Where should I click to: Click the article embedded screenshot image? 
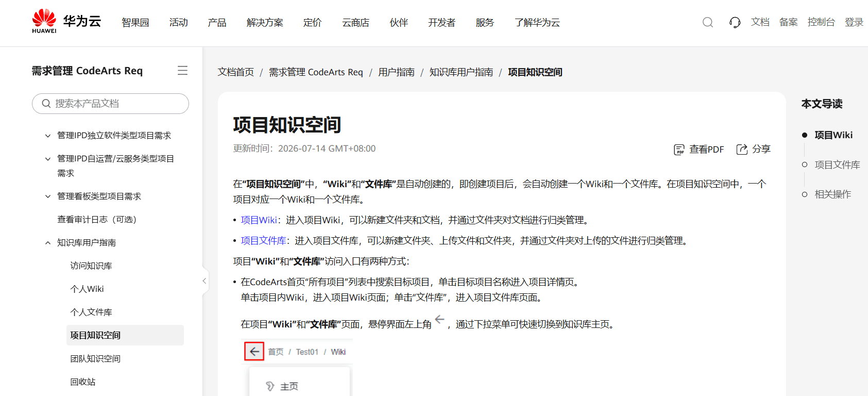(x=297, y=367)
